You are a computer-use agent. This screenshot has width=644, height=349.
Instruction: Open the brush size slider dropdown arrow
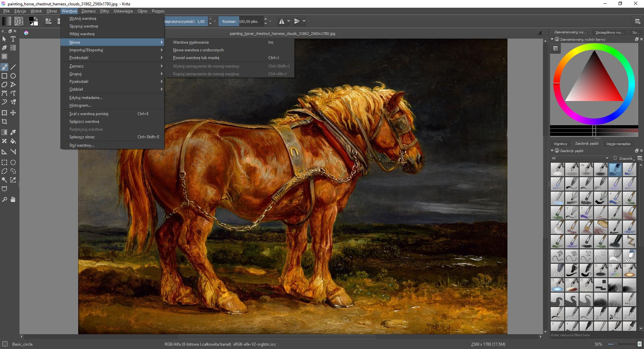pyautogui.click(x=270, y=21)
